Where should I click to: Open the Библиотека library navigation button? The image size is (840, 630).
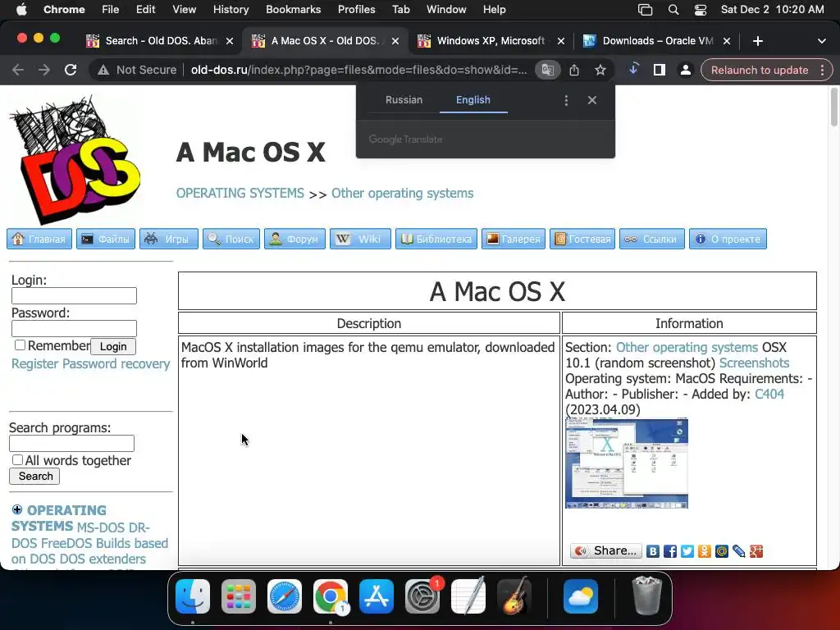pos(436,239)
